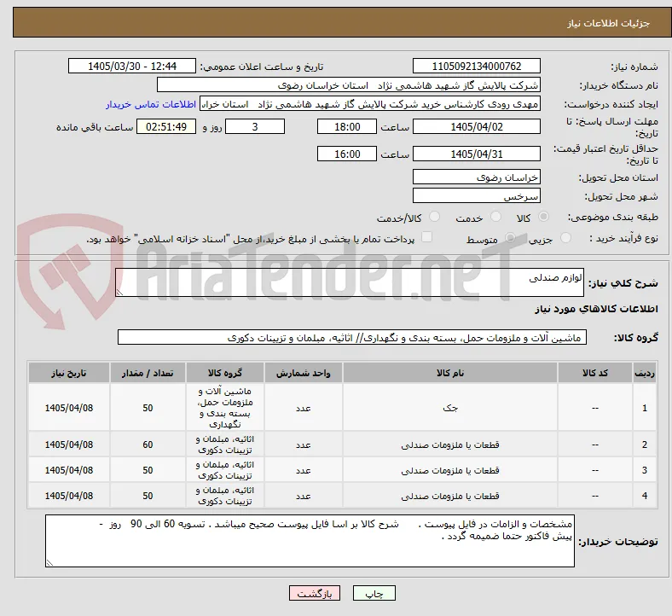Click قطعات یا ملزومات صندلی in row 2

[450, 445]
